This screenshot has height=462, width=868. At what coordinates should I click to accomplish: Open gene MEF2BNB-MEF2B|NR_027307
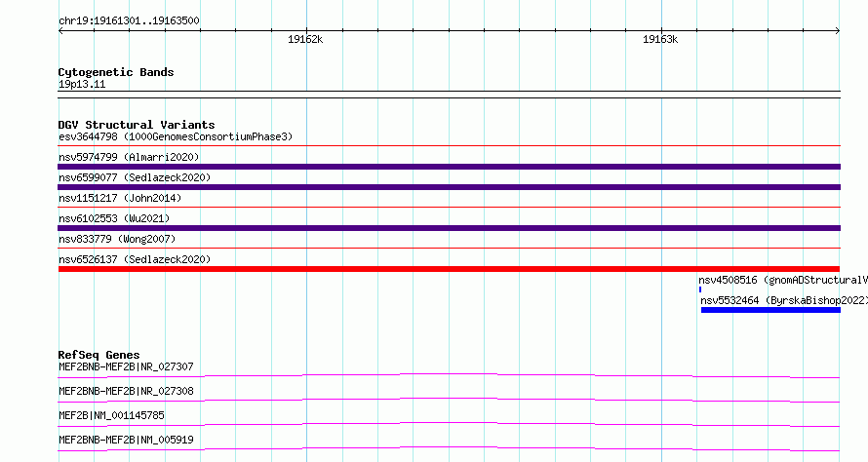126,366
